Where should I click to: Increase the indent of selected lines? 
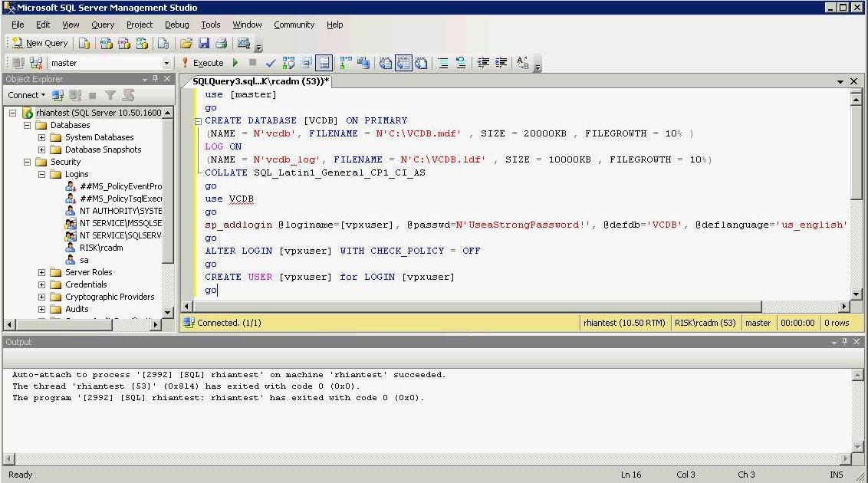[x=501, y=63]
